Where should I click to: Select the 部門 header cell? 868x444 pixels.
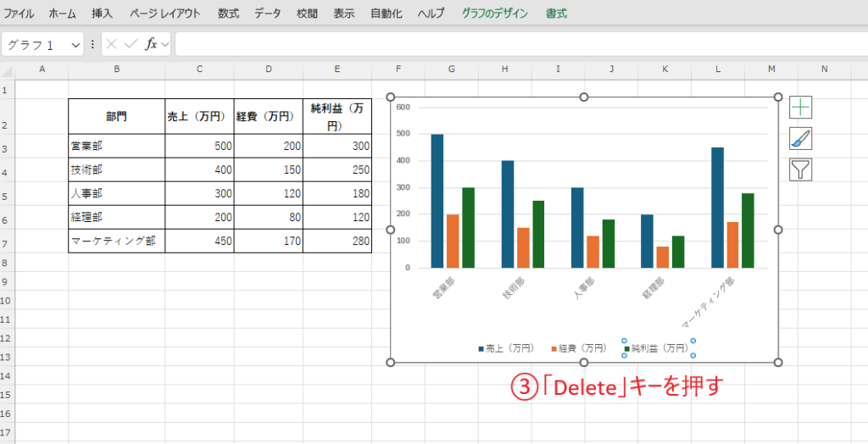pos(116,116)
